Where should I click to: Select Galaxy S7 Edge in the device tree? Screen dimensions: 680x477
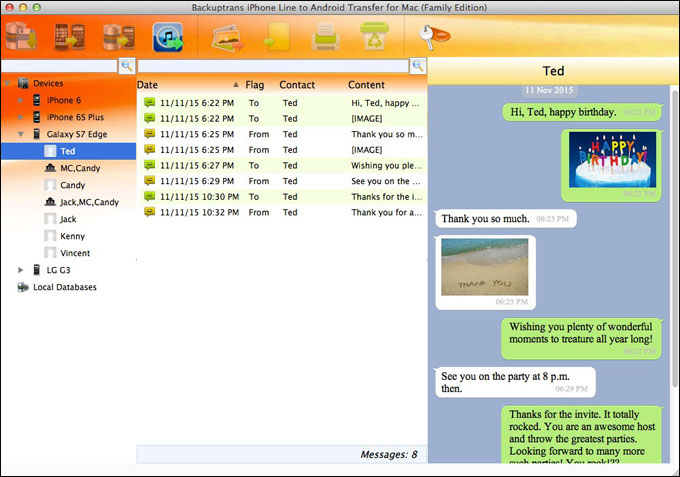pyautogui.click(x=77, y=134)
